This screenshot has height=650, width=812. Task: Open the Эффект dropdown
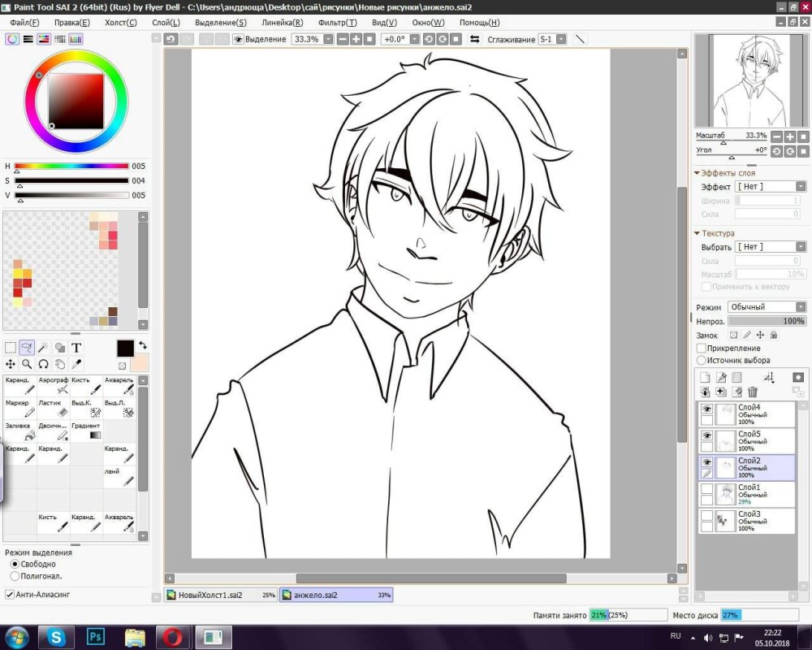tap(770, 187)
